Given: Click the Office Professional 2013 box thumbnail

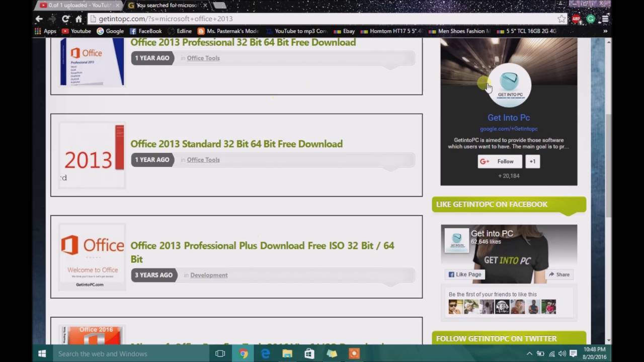Looking at the screenshot, I should (92, 61).
